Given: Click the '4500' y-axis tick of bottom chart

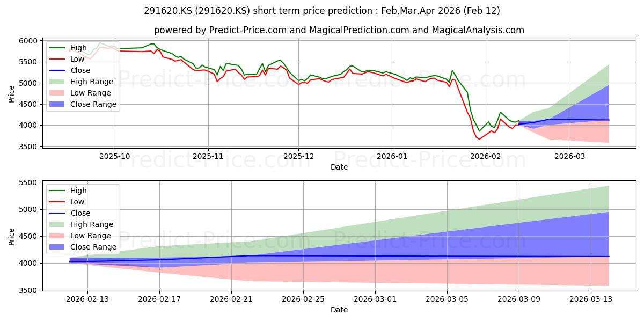Looking at the screenshot, I should [x=29, y=237].
